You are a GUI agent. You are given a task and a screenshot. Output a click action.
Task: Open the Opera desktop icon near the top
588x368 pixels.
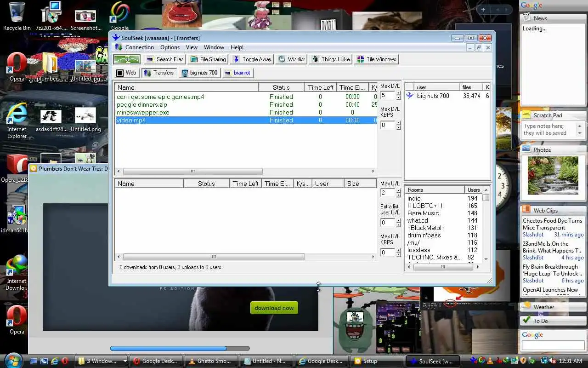17,67
